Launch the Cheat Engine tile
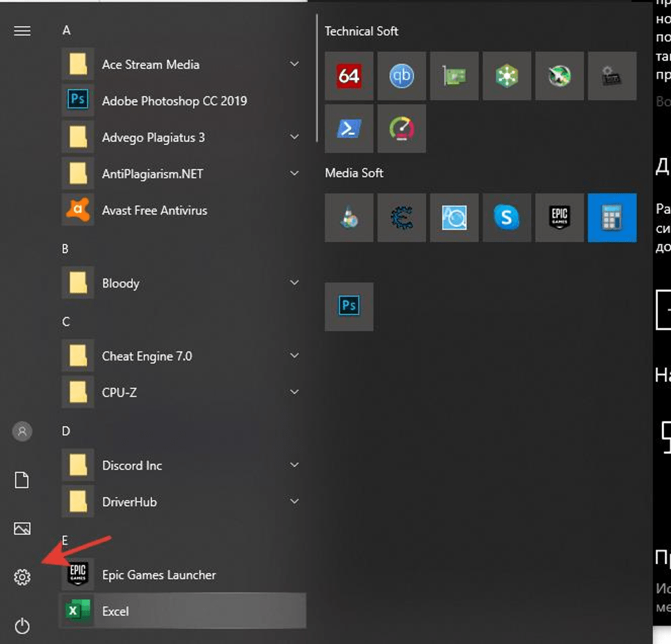The image size is (671, 644). [401, 218]
